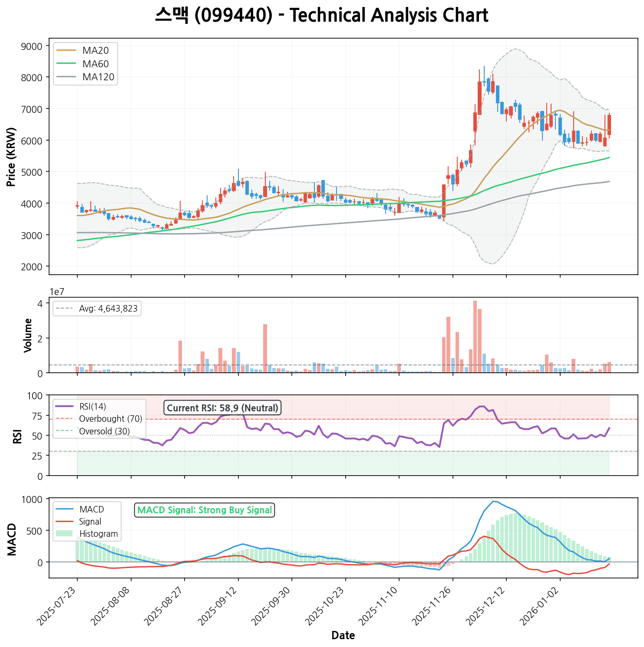Screen dimensions: 644x647
Task: Click the 2025-07-23 date tick label
Action: (59, 604)
